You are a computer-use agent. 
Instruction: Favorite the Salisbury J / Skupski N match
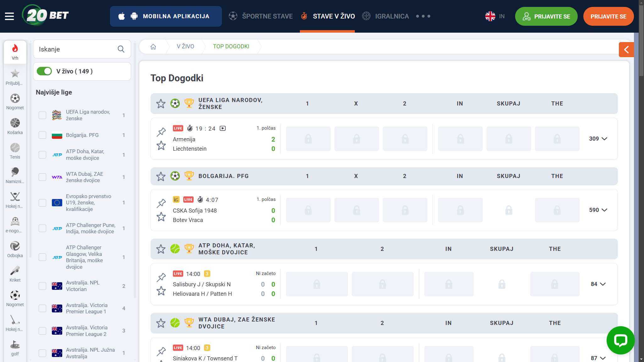[161, 291]
